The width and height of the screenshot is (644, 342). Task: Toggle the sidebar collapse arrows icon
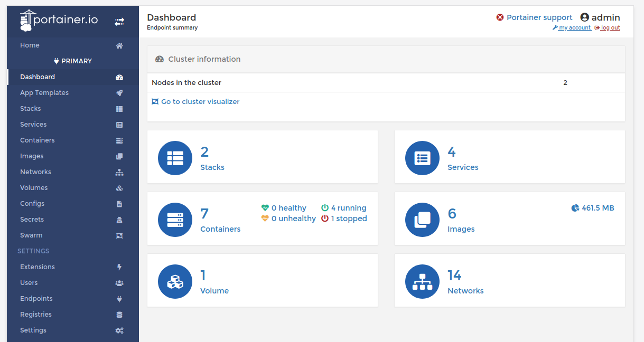[x=119, y=22]
